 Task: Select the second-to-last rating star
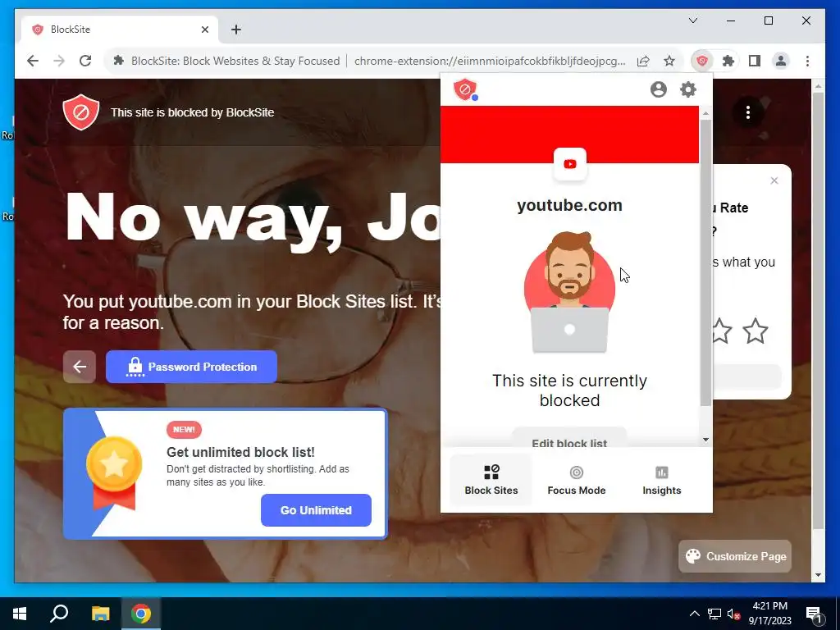[x=721, y=331]
